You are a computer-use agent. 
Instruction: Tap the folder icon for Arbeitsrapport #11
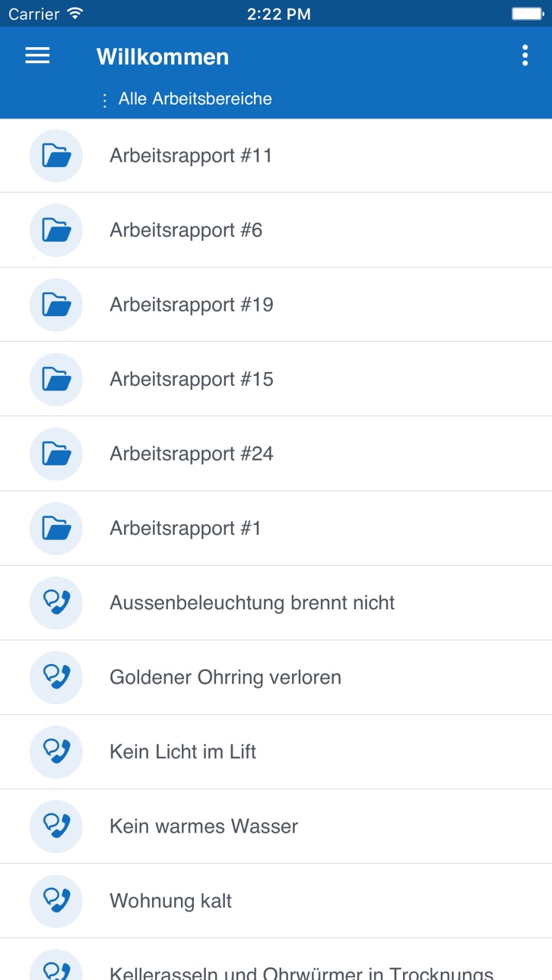pyautogui.click(x=56, y=156)
